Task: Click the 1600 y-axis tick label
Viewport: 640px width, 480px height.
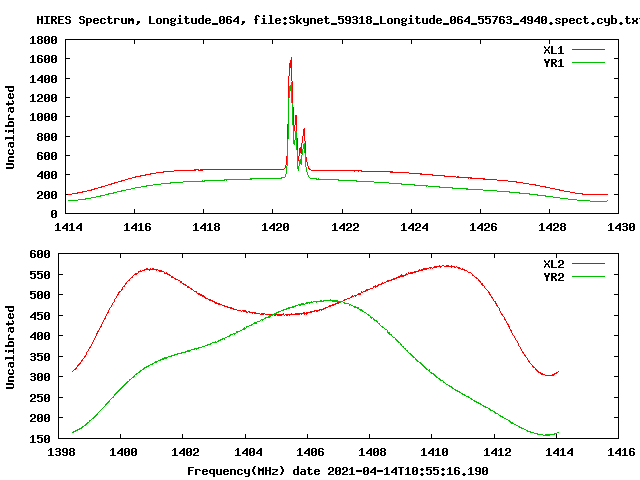Action: coord(43,60)
